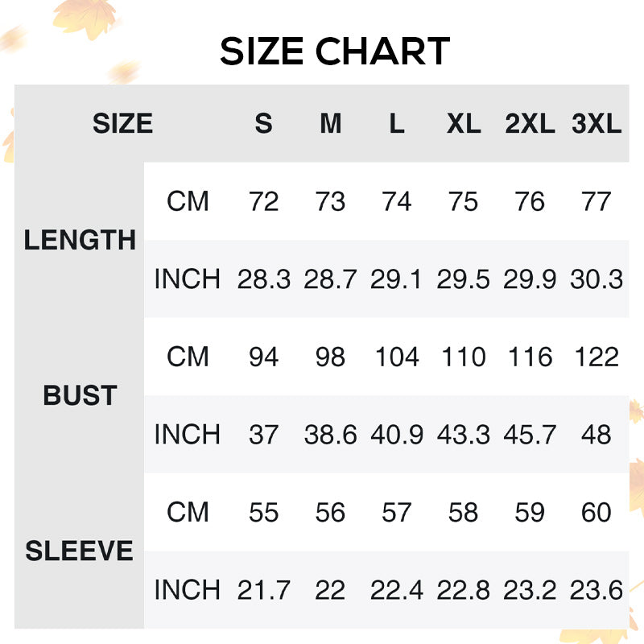Click the 3XL size column header
Screen dimensions: 644x644
tap(597, 124)
